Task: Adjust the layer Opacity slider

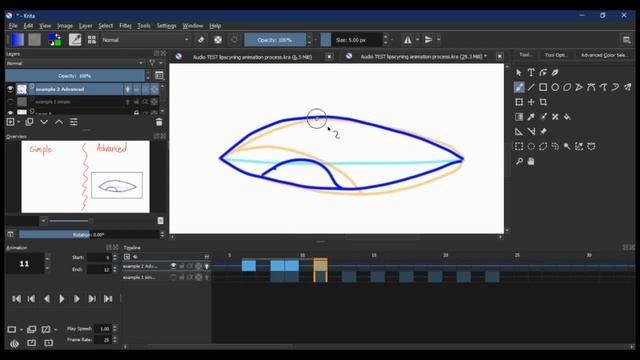Action: (75, 76)
